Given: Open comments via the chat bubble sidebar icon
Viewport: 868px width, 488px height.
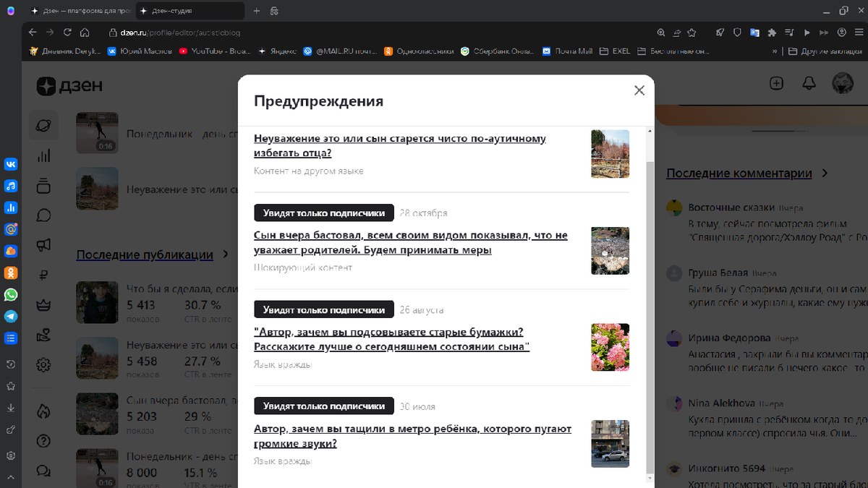Looking at the screenshot, I should pos(43,215).
